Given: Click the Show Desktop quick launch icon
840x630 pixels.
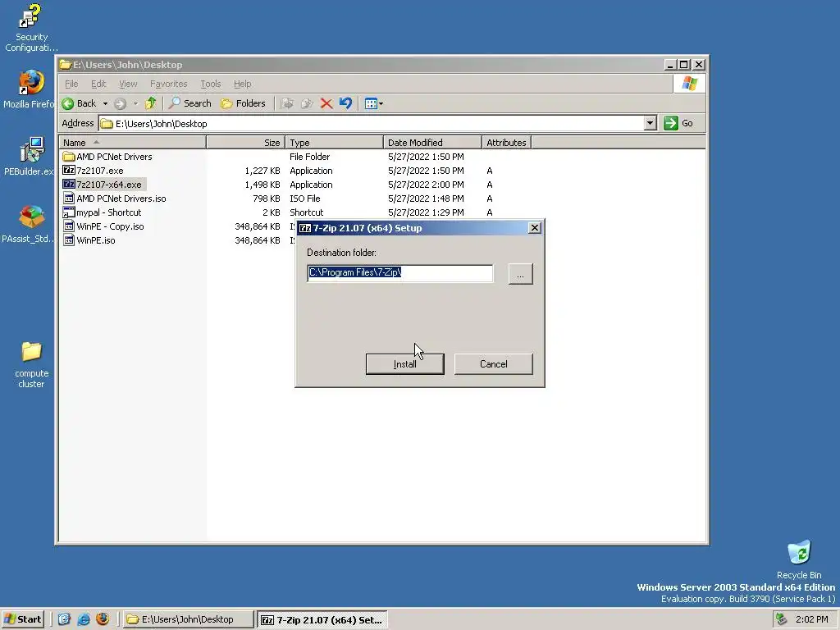Looking at the screenshot, I should pos(64,619).
